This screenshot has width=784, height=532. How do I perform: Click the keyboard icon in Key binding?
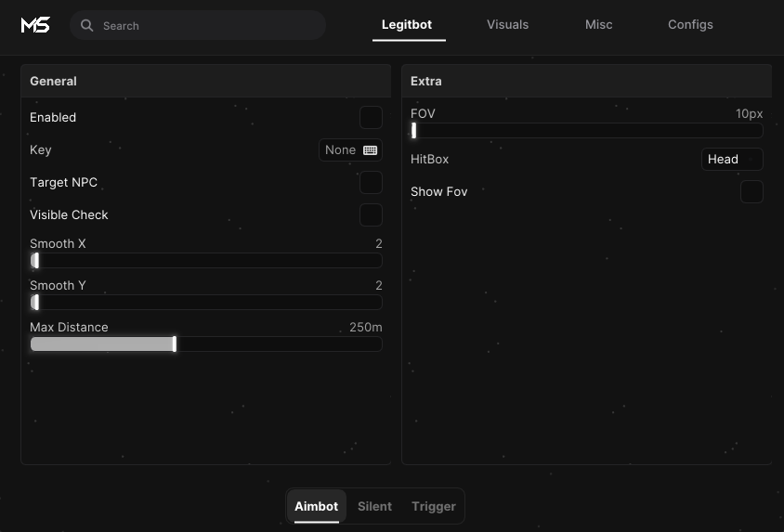370,150
